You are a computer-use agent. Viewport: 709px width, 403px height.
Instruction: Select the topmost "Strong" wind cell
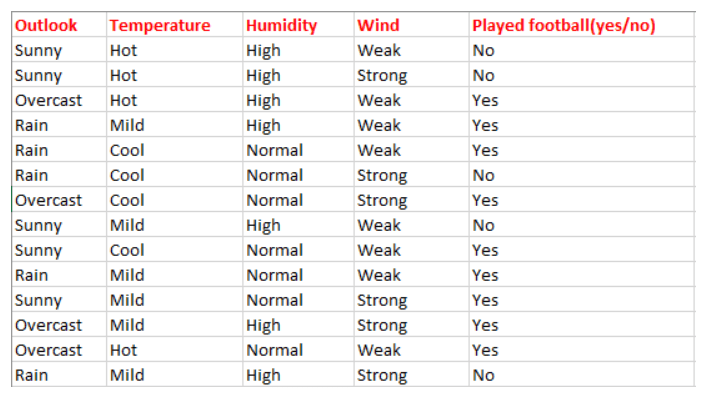point(383,75)
